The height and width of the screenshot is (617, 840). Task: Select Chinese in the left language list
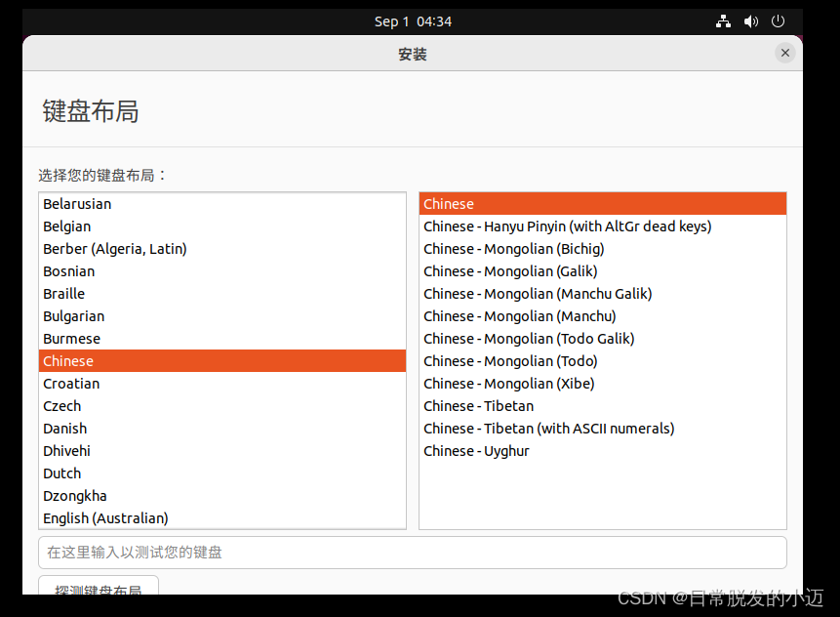point(222,361)
